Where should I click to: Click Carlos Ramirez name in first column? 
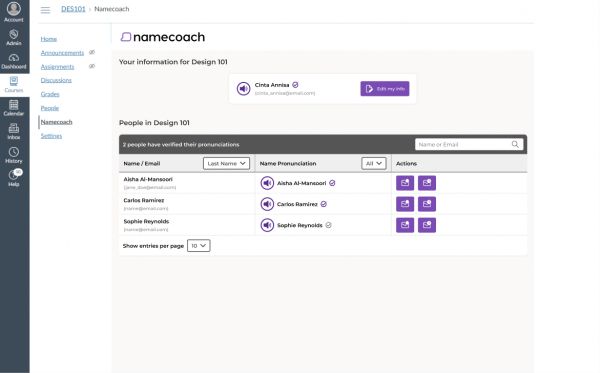(143, 200)
